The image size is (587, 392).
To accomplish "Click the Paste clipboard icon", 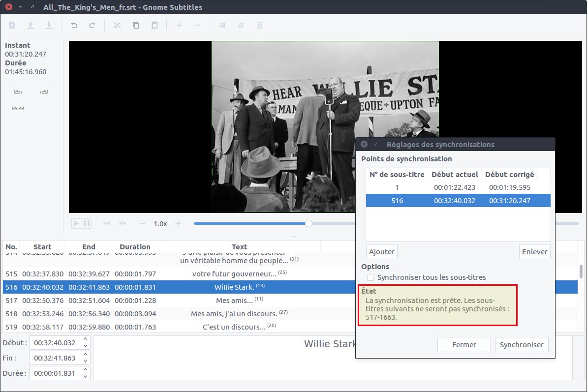I will click(154, 25).
